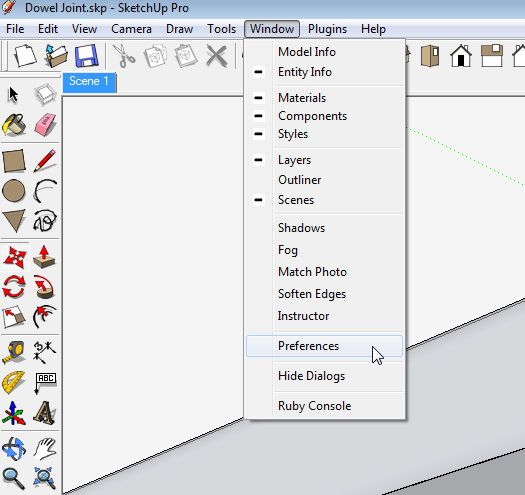Image resolution: width=525 pixels, height=495 pixels.
Task: Open the Tools menu
Action: tap(221, 29)
